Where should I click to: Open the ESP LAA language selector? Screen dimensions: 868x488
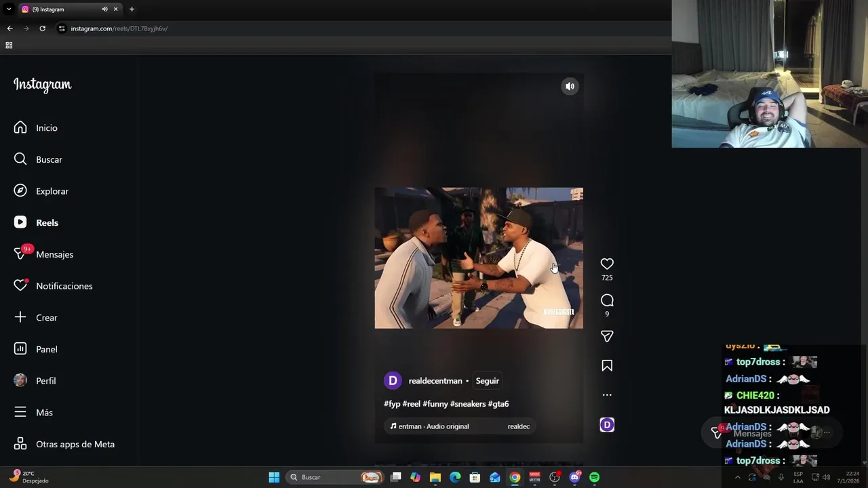(798, 477)
